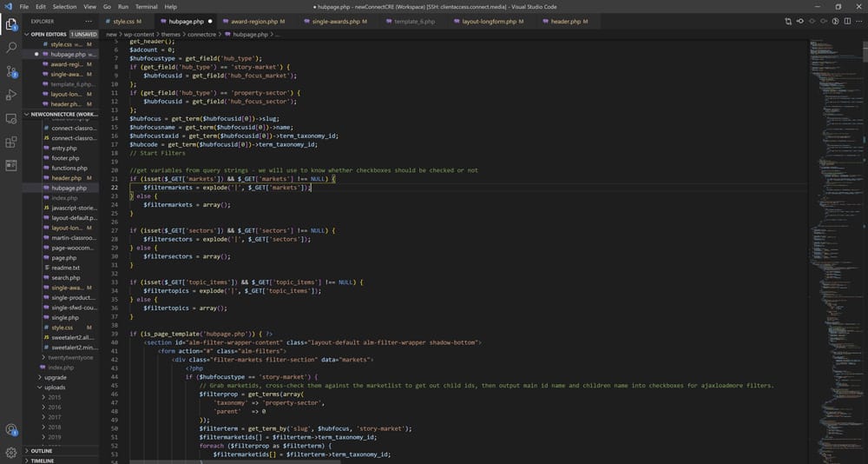Open the Source Control view
This screenshot has height=464, width=868.
tap(11, 71)
